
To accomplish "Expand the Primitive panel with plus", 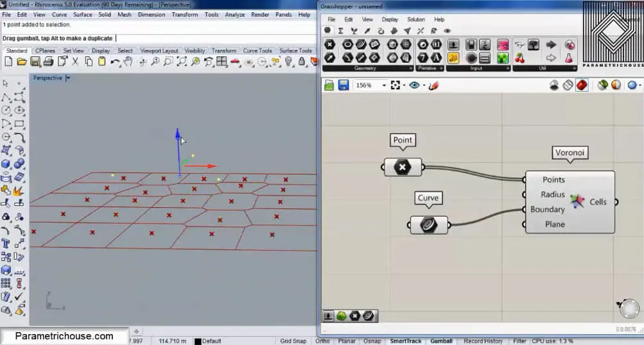I will tap(441, 69).
